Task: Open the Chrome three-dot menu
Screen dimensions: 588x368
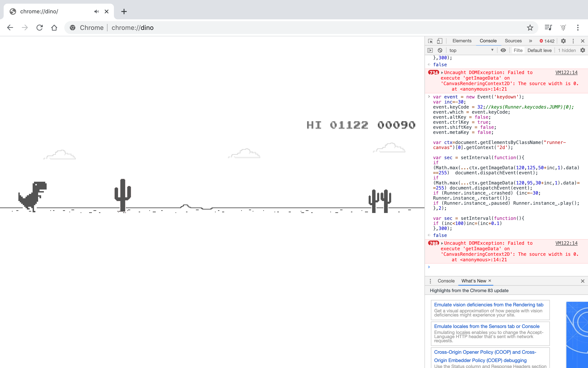Action: (x=578, y=28)
